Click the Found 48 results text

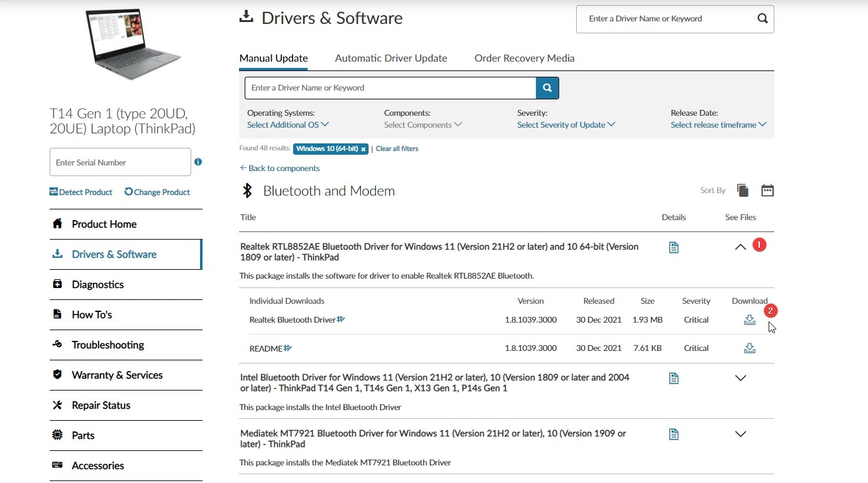click(265, 148)
